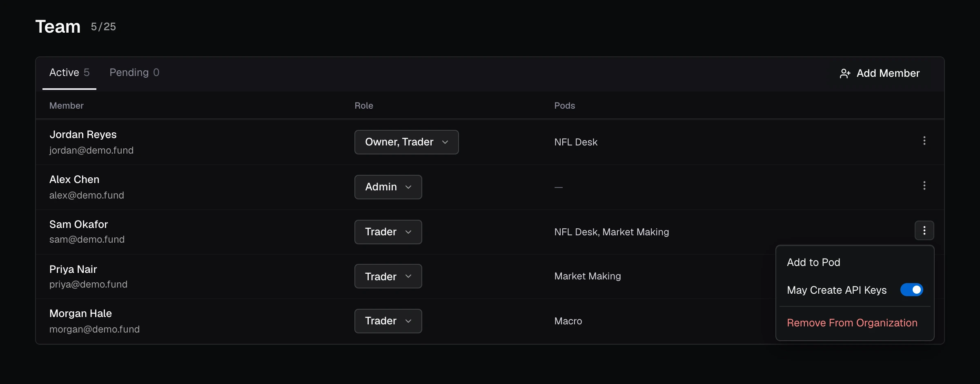Click the Sam Okafor name
980x384 pixels.
[x=78, y=224]
